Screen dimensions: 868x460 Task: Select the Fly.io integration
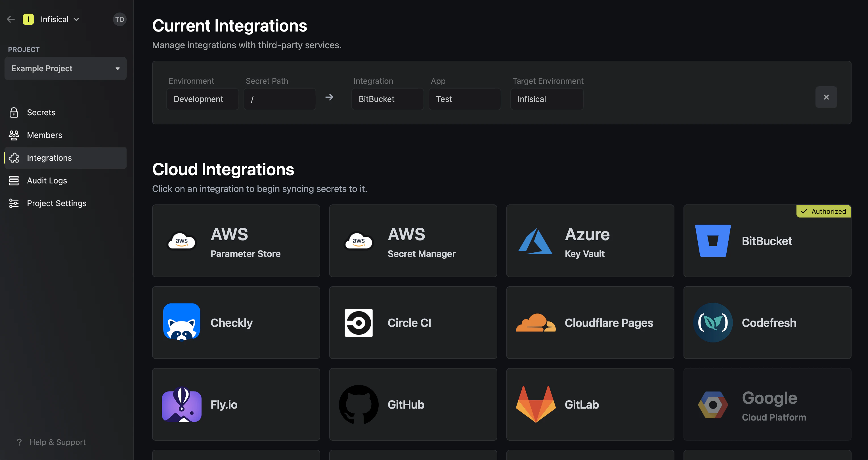[236, 404]
